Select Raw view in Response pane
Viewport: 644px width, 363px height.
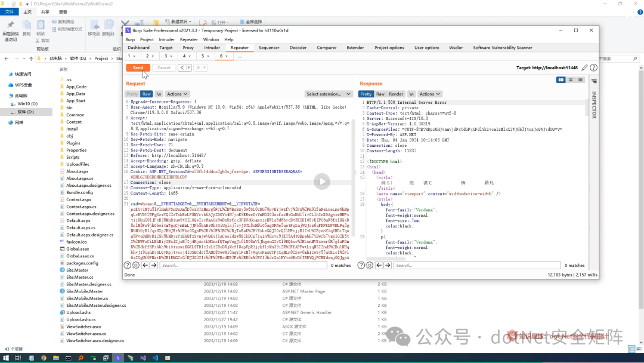pos(380,94)
